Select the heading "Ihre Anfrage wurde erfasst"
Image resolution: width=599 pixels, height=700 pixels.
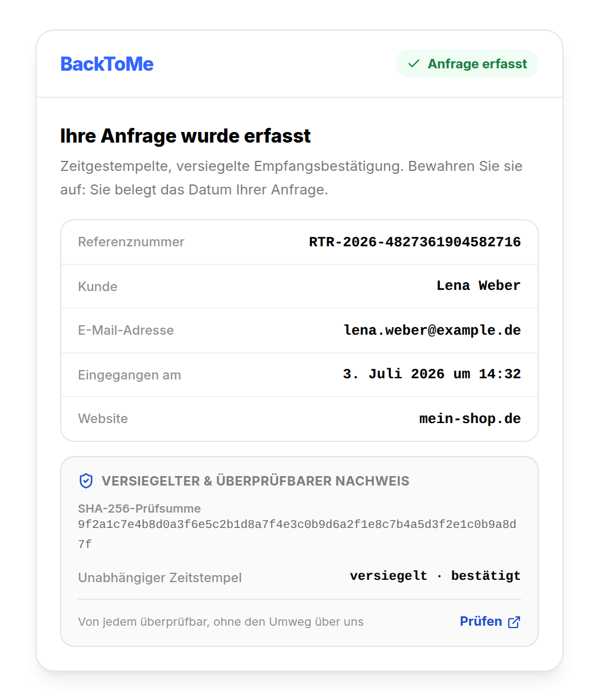pyautogui.click(x=185, y=136)
